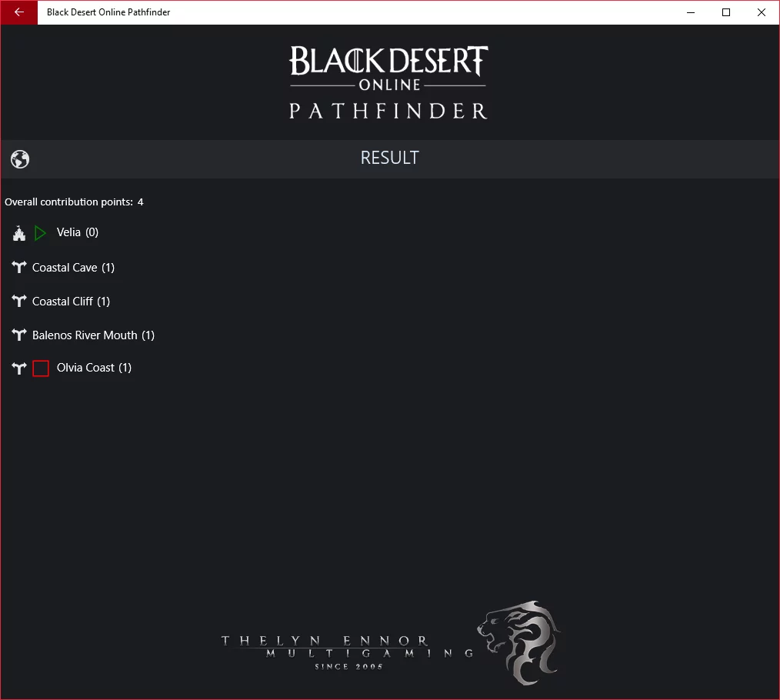
Task: Click the node icon beside Coastal Cave
Action: click(19, 268)
